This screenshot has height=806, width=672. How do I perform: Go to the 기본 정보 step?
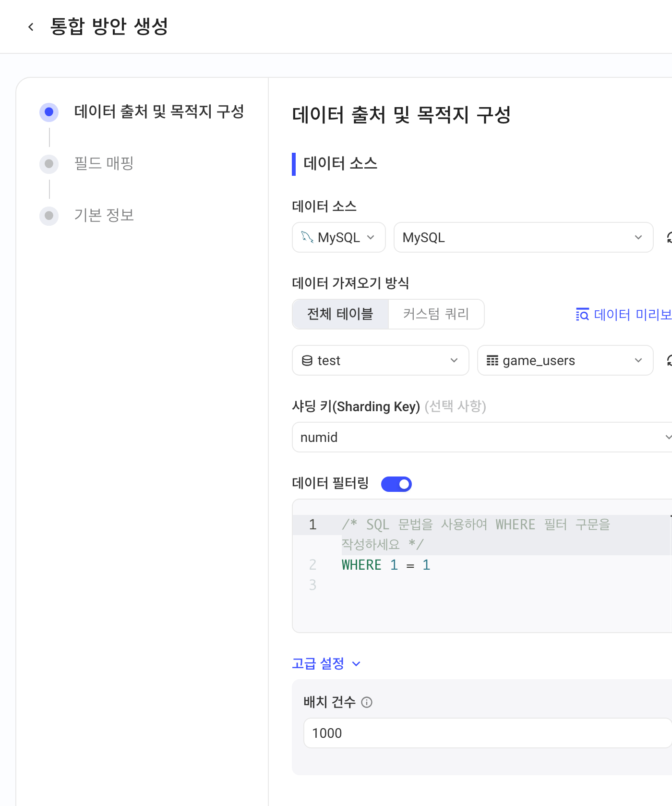[87, 216]
